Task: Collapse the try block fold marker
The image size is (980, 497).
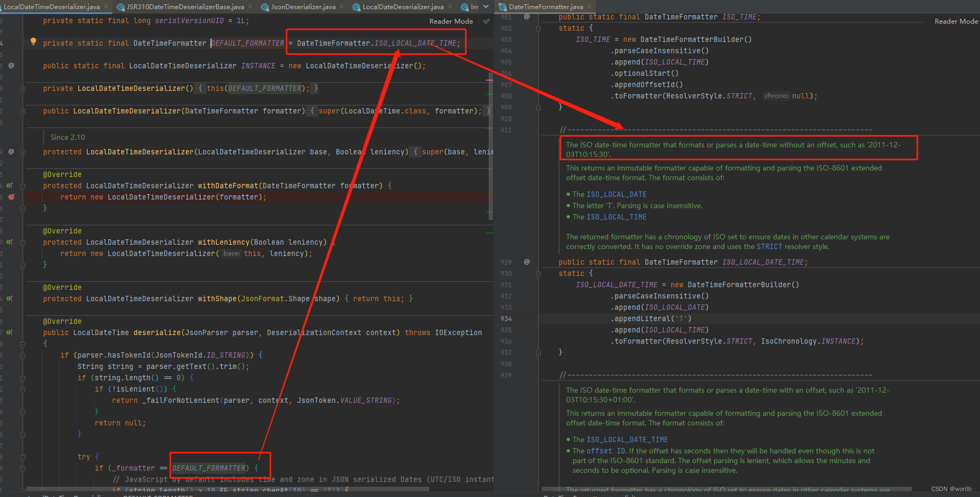Action: click(x=23, y=457)
